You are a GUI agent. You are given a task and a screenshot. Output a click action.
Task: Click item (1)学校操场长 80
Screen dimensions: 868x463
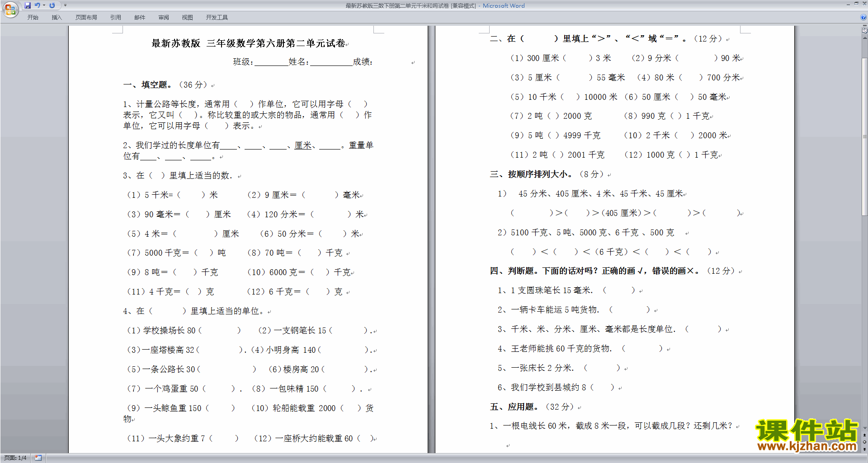[x=184, y=331]
